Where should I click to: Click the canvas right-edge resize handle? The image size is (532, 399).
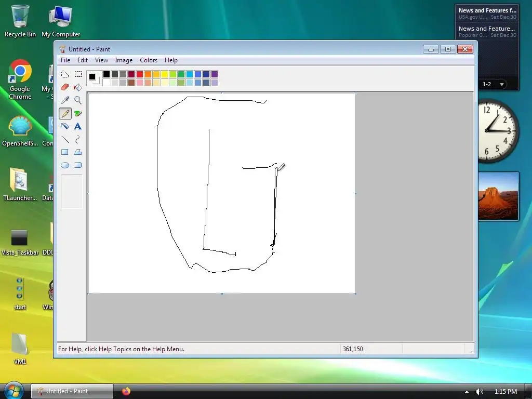pyautogui.click(x=355, y=193)
